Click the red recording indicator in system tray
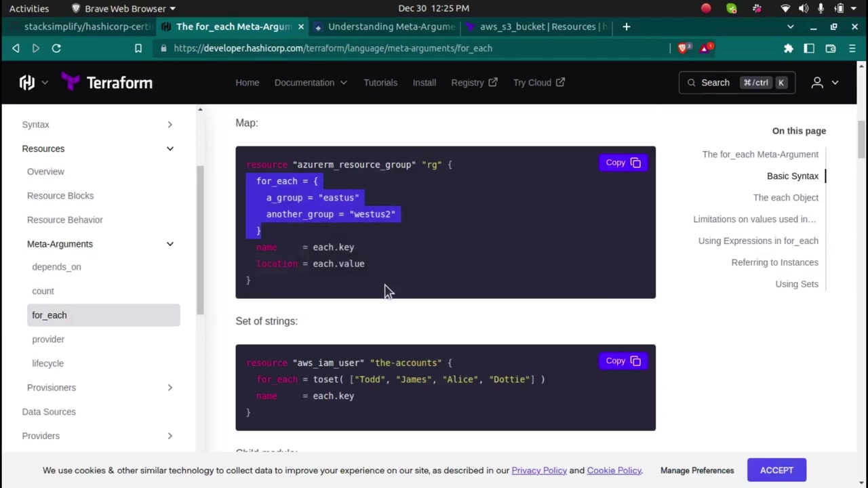 [706, 8]
